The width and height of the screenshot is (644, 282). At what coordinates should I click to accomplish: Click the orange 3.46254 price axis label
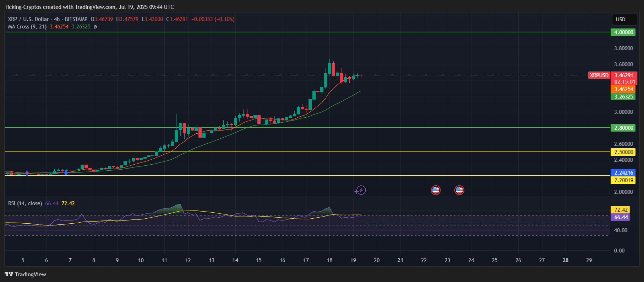pyautogui.click(x=624, y=89)
